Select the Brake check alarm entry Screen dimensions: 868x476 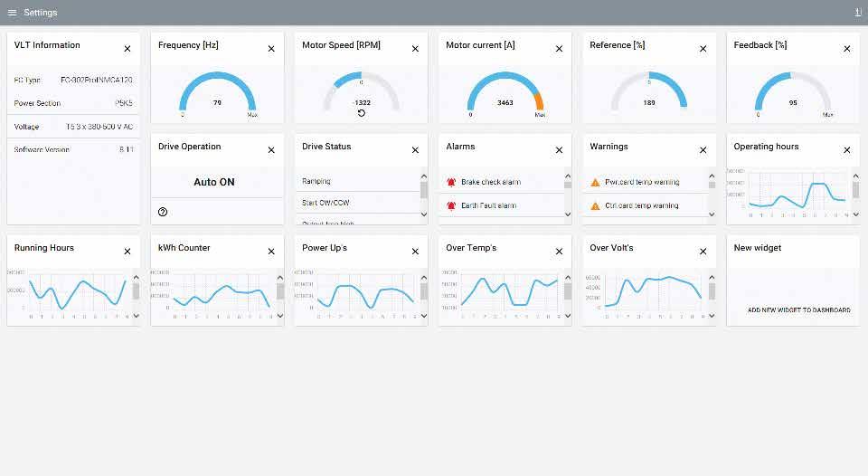[502, 182]
